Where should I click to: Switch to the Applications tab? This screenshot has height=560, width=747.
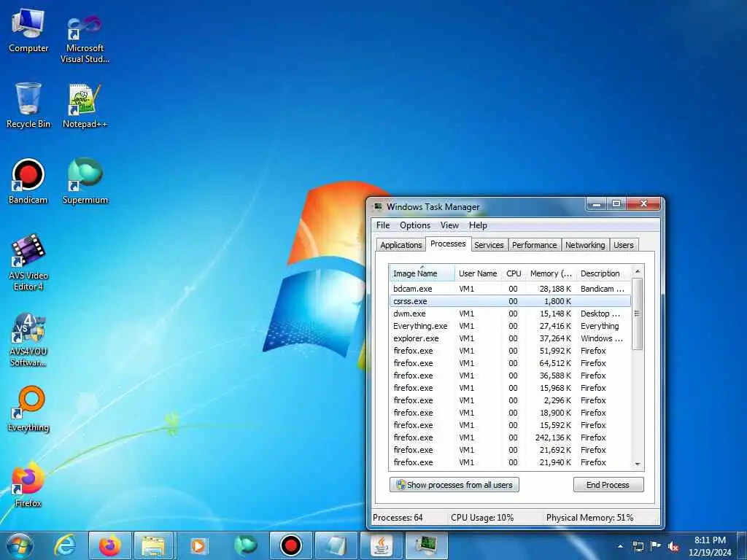pyautogui.click(x=400, y=245)
